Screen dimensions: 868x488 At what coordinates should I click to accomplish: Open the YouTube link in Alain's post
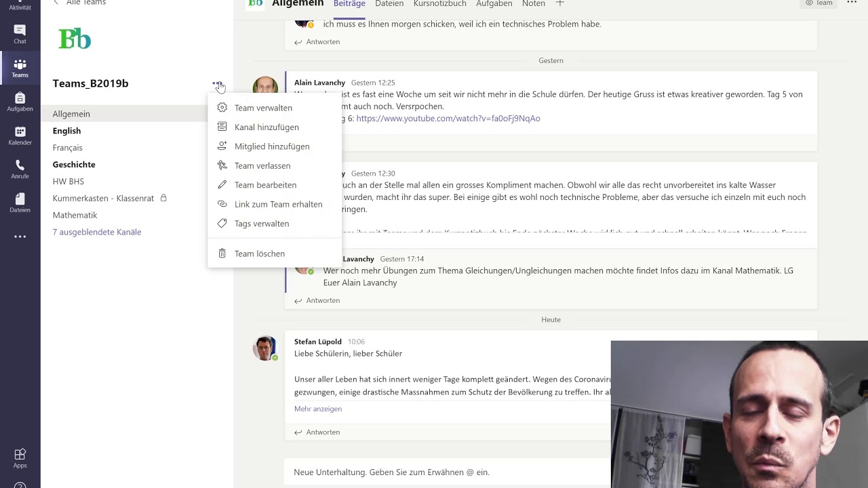point(448,119)
